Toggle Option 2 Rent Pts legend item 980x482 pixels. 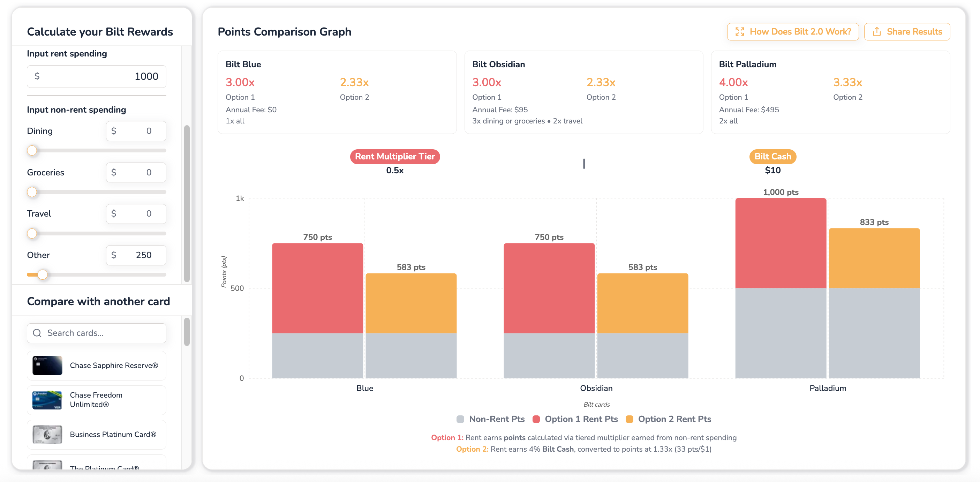click(669, 419)
